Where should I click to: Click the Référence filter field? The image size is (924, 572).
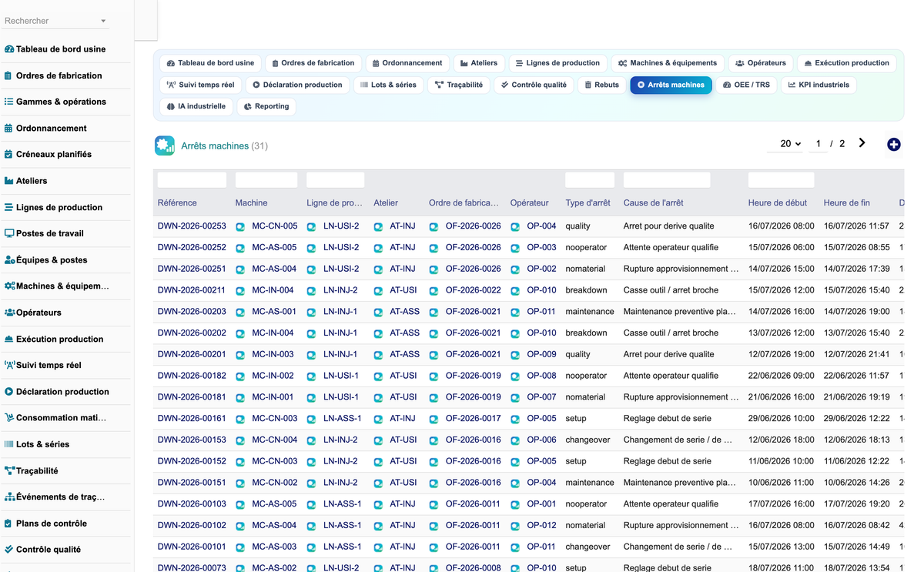(x=192, y=180)
